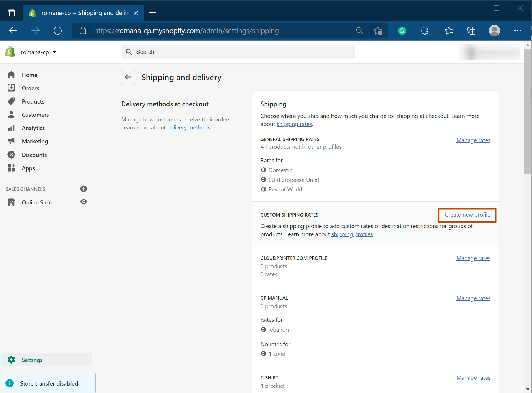
Task: Add a sales channel with plus icon
Action: pos(84,189)
